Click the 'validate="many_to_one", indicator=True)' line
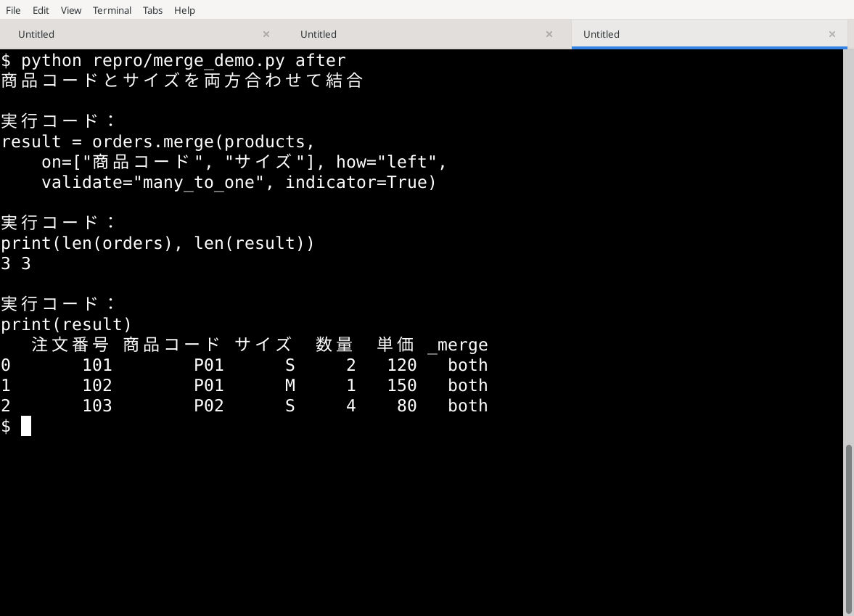This screenshot has width=854, height=616. point(239,182)
